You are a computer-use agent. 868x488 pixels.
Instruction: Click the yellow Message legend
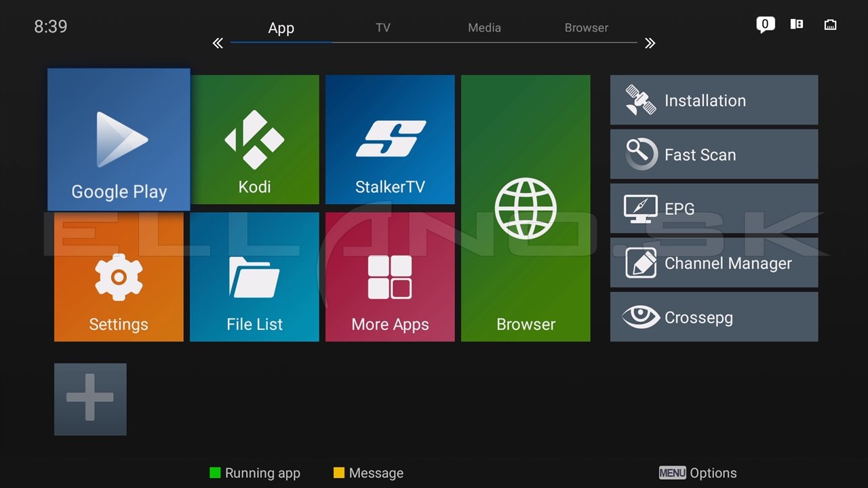(369, 473)
